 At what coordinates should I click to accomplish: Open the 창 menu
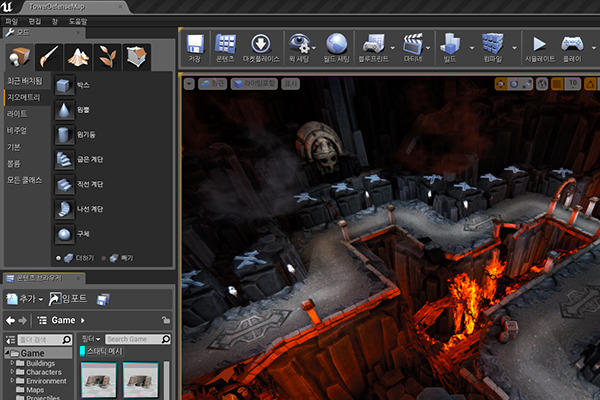tap(55, 21)
